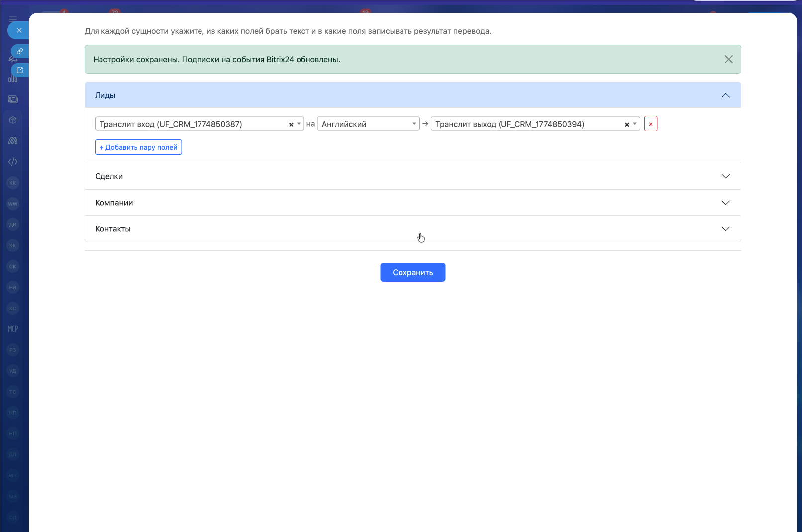Screen dimensions: 802x532
Task: Open the УД app in the sidebar
Action: pos(13,371)
